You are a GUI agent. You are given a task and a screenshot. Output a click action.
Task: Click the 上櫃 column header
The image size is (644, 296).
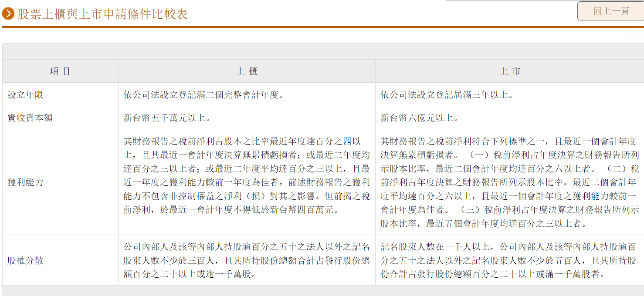(247, 71)
